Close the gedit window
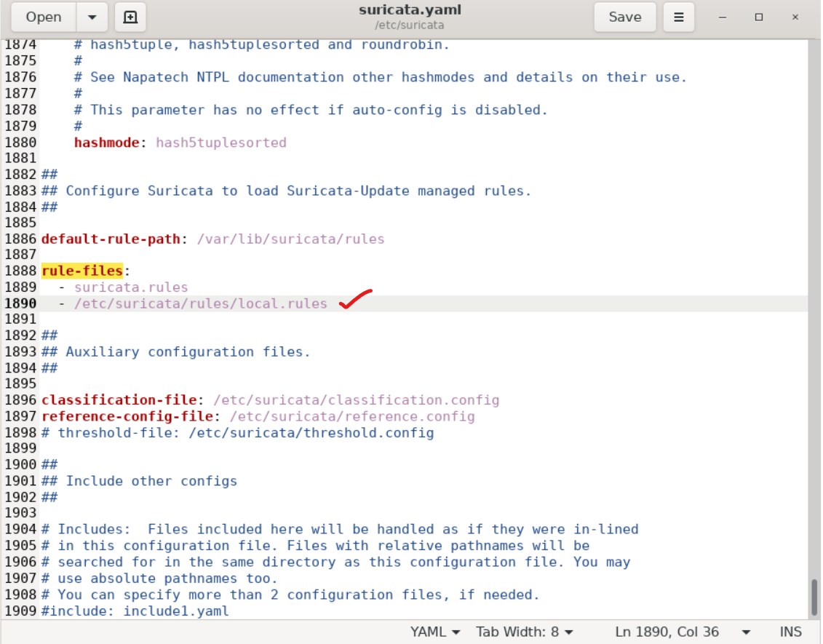 pos(795,17)
